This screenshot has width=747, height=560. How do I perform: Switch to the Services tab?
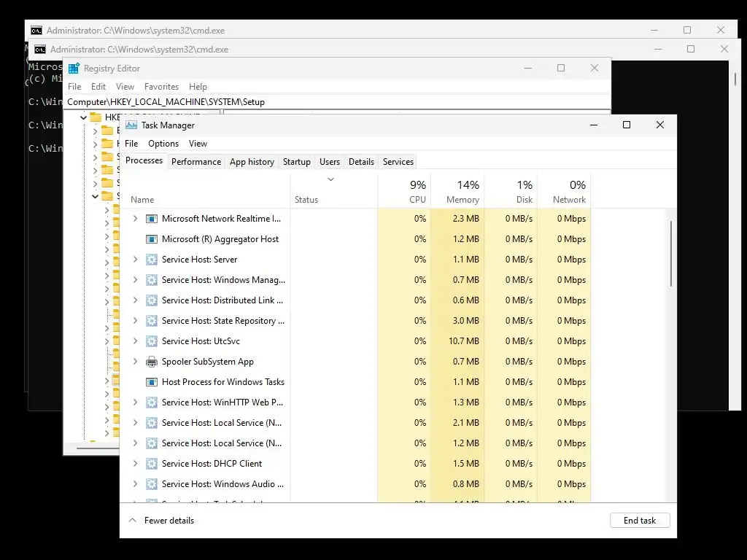pos(398,162)
